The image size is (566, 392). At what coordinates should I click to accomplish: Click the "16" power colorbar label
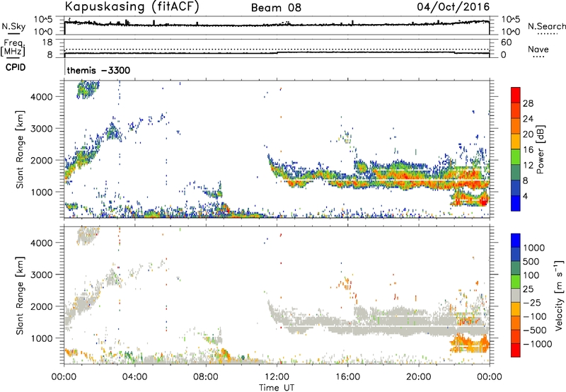[528, 150]
